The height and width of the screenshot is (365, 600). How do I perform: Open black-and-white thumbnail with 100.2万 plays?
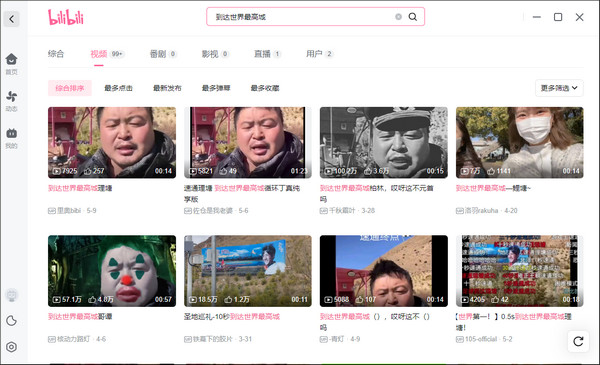pos(383,142)
